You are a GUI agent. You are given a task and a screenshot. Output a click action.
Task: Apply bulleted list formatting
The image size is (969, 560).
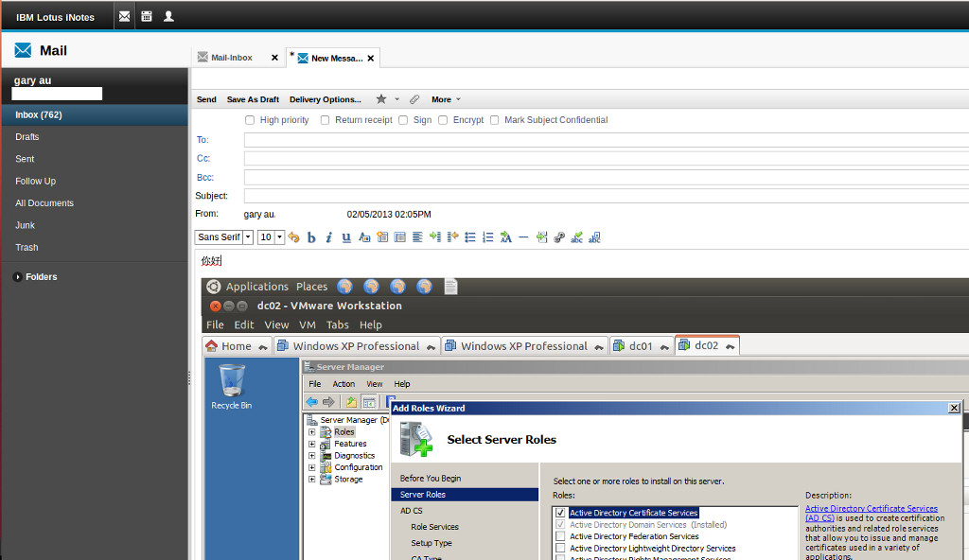pos(470,237)
